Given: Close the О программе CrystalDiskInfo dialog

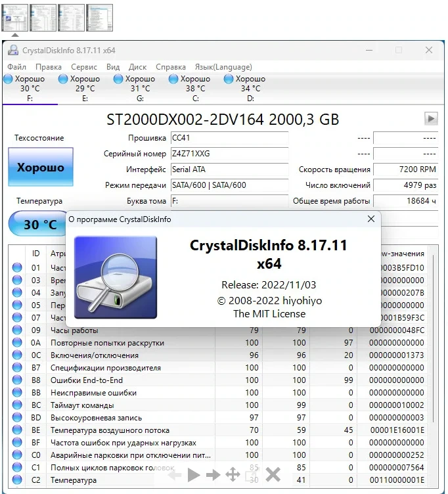Looking at the screenshot, I should pos(371,219).
